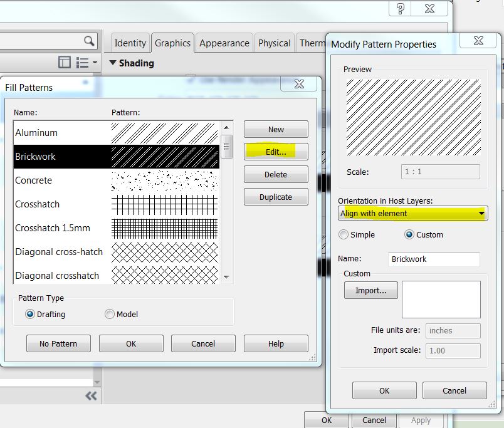Click the Edit... button

coord(276,152)
